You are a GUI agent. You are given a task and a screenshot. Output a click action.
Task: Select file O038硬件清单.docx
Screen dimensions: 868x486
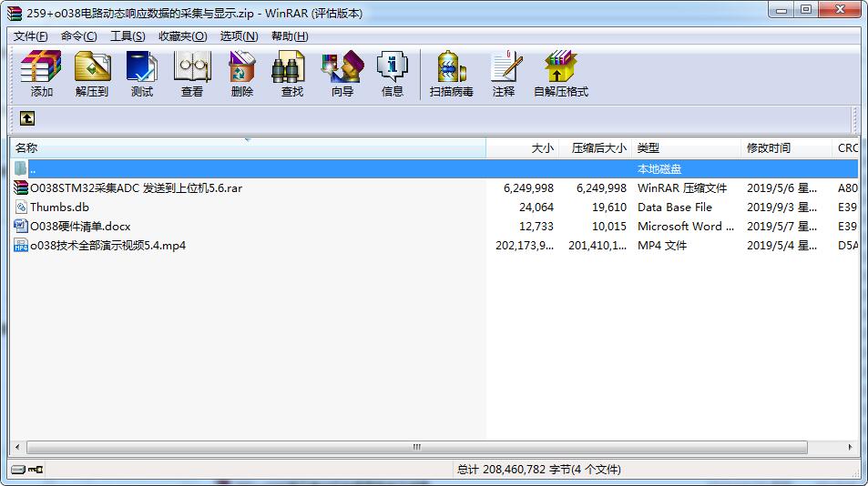click(x=80, y=226)
